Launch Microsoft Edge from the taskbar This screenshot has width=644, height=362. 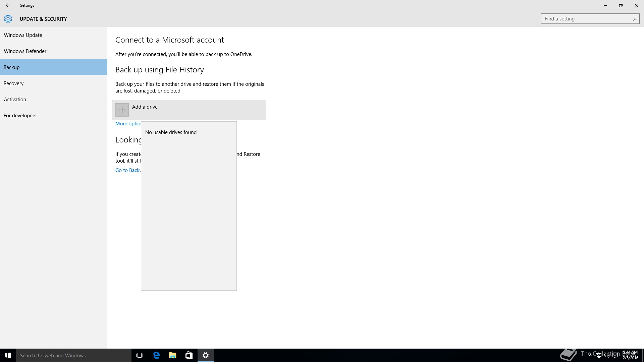point(156,355)
